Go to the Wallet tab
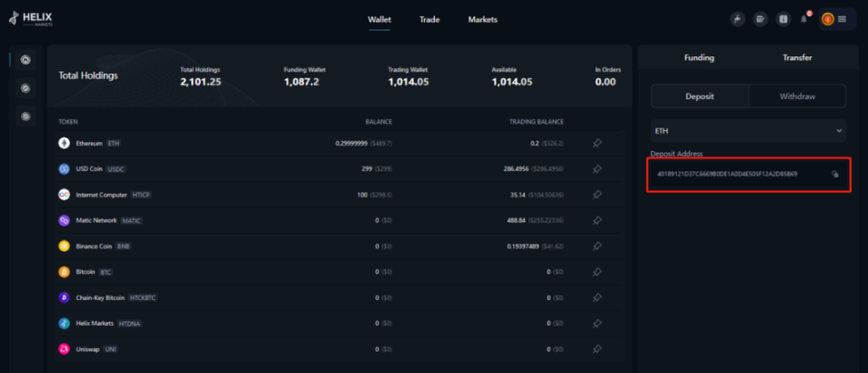The image size is (868, 373). (380, 20)
